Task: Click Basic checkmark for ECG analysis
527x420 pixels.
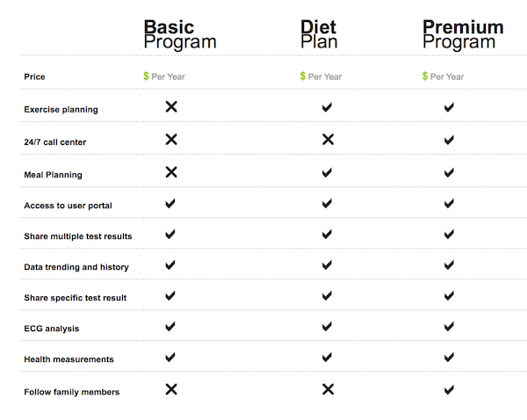Action: click(170, 327)
